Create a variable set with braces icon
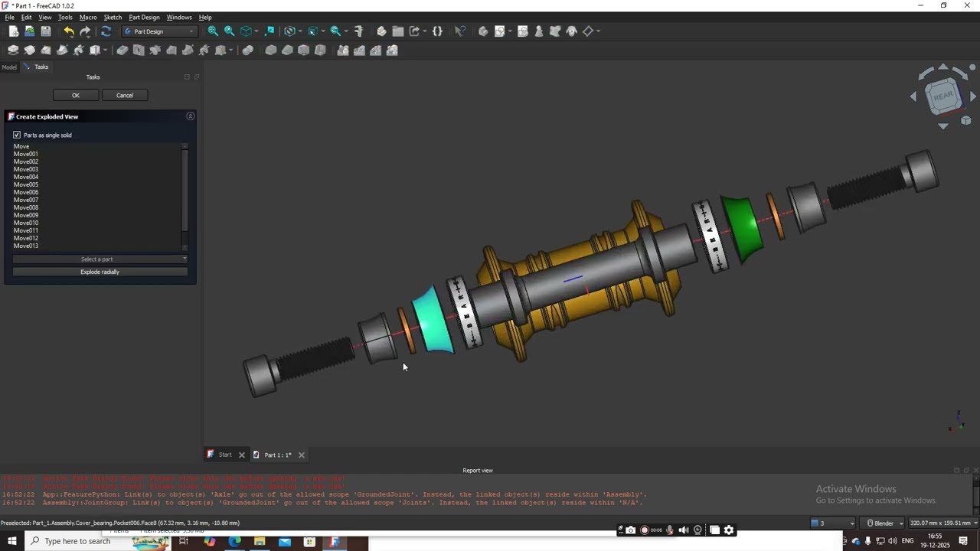 coord(437,31)
